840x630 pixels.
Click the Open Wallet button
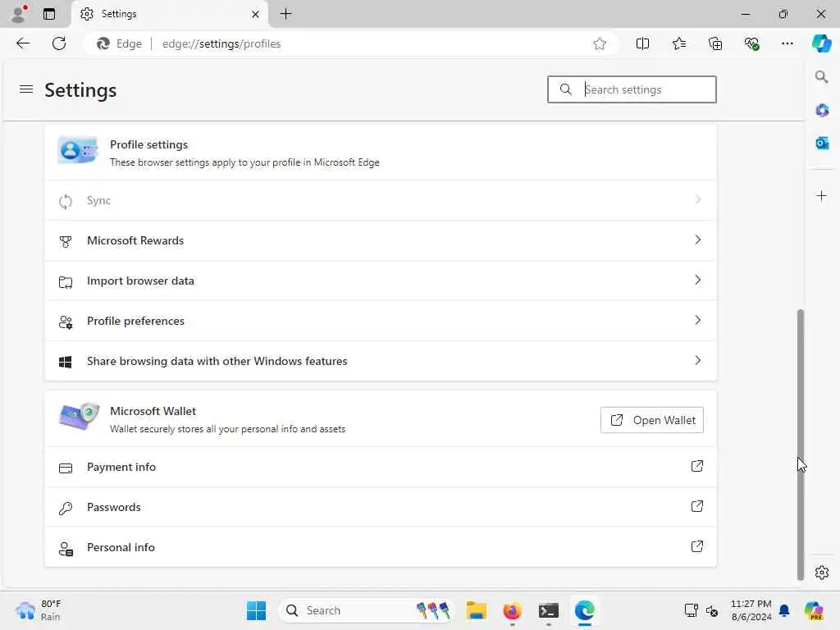(652, 420)
